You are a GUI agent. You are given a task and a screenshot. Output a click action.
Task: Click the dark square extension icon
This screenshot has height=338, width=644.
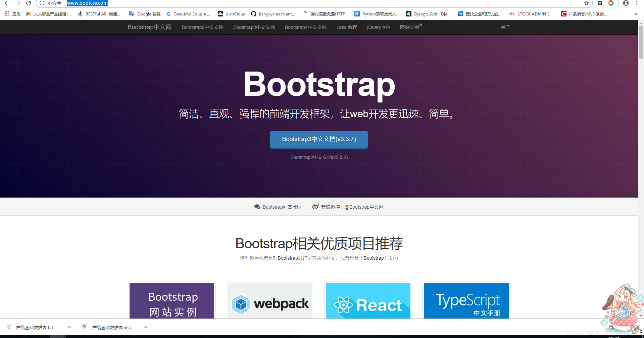(x=600, y=3)
